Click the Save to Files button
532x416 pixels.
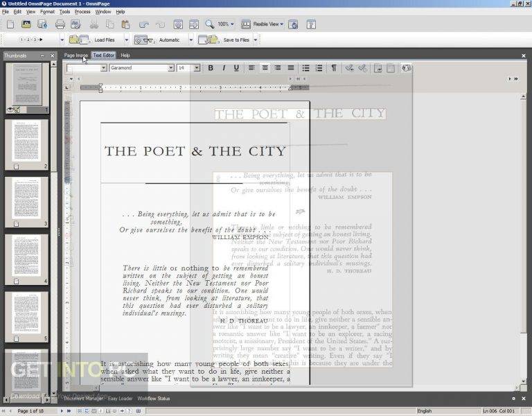coord(224,40)
